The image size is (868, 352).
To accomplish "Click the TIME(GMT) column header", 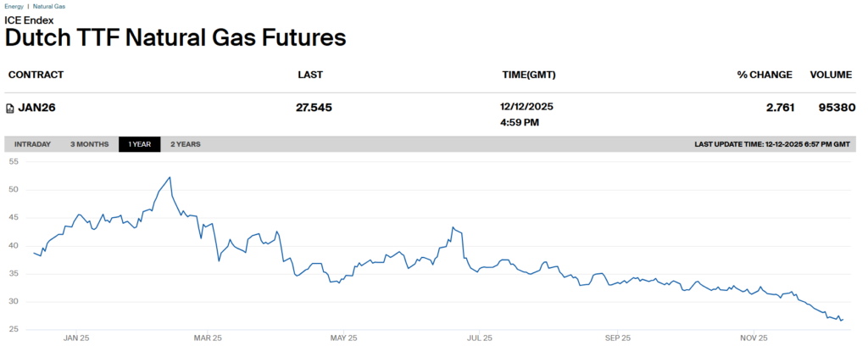I will [x=529, y=75].
